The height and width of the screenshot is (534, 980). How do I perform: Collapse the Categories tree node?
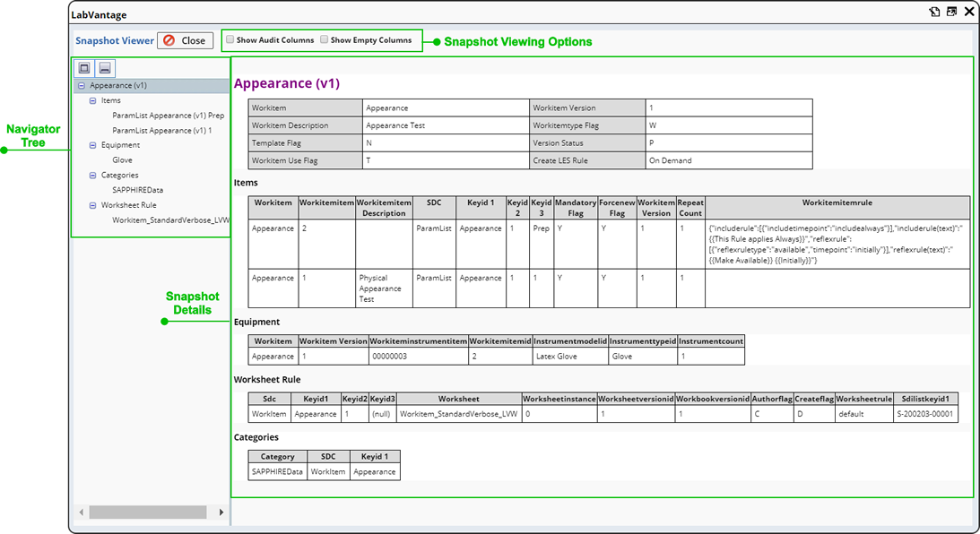tap(92, 176)
